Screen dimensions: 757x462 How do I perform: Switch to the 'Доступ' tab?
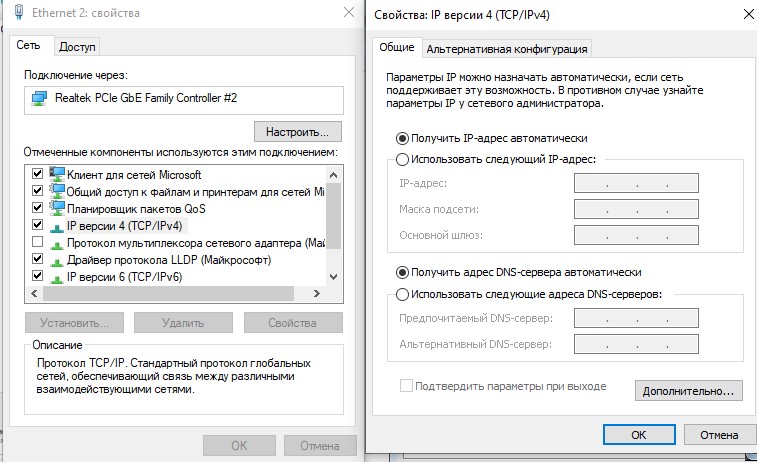tap(77, 47)
